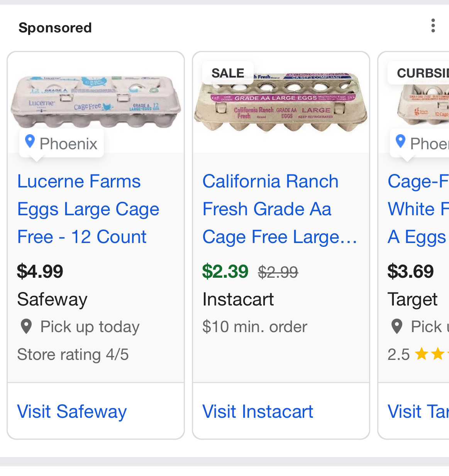Open the three-dot menu beside Sponsored
The image size is (449, 476).
pyautogui.click(x=433, y=26)
